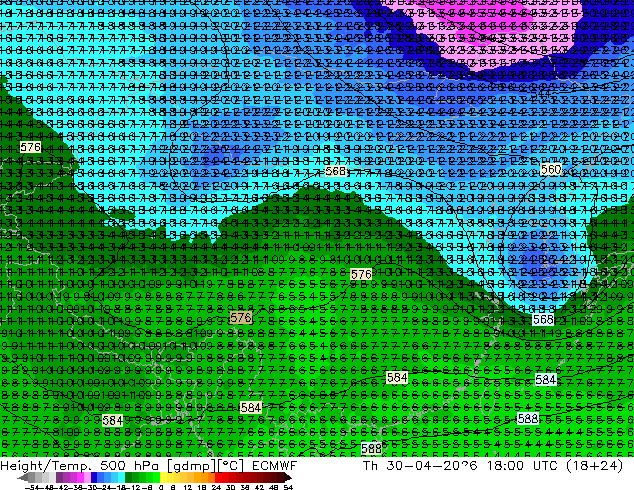Click the '-54' legend value

point(32,487)
